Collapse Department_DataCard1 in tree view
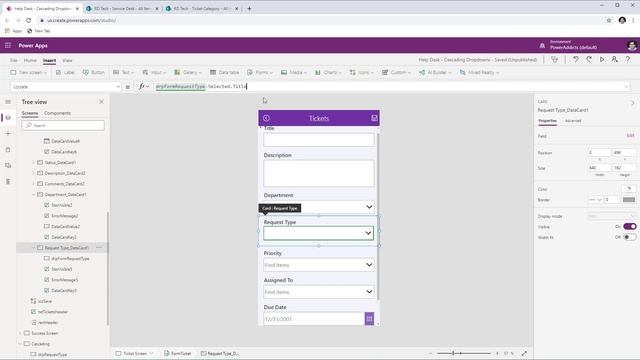This screenshot has height=360, width=640. 33,194
